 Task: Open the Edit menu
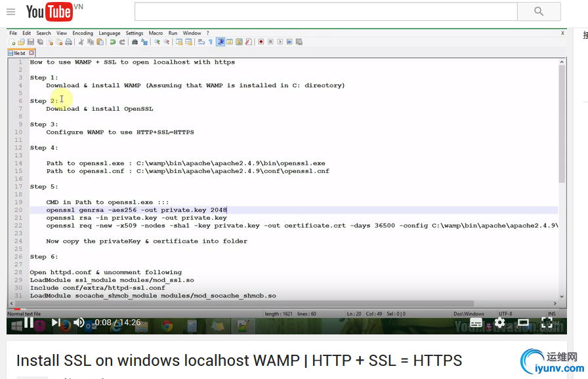point(27,33)
